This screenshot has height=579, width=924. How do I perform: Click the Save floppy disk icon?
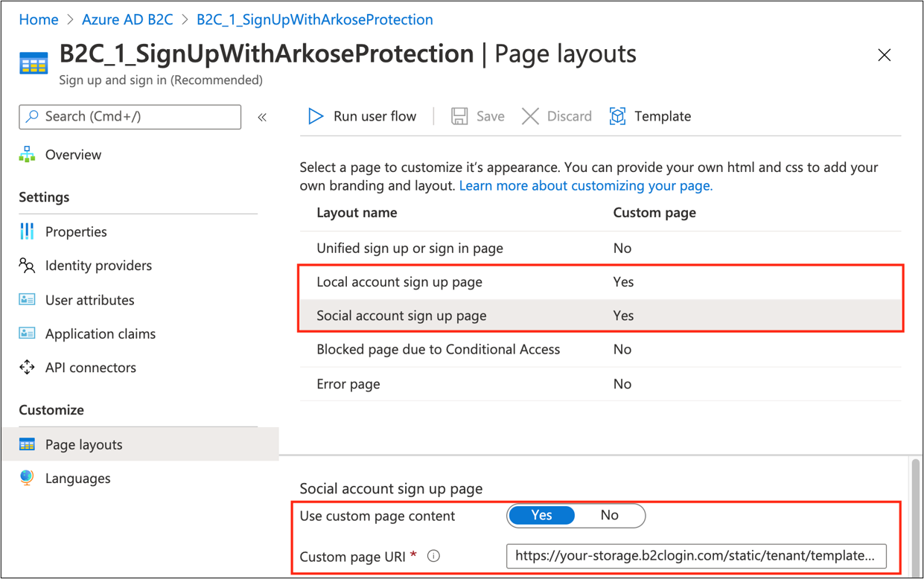[x=459, y=116]
